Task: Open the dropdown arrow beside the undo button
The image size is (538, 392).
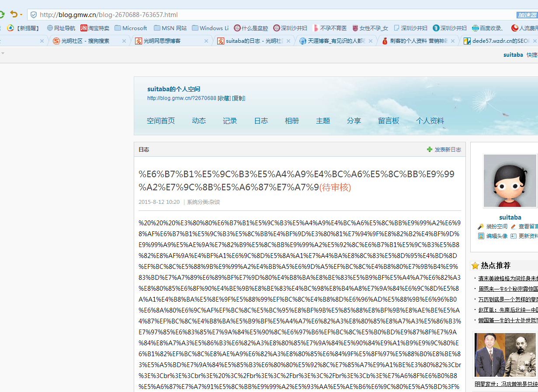Action: (x=21, y=15)
